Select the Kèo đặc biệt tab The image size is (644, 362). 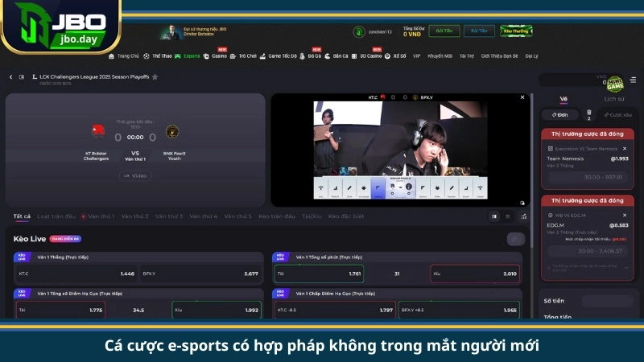346,216
